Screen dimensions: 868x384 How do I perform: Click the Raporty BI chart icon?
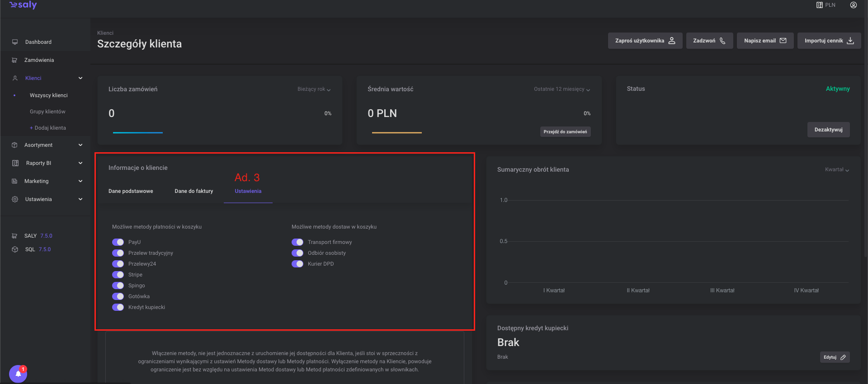pyautogui.click(x=15, y=163)
